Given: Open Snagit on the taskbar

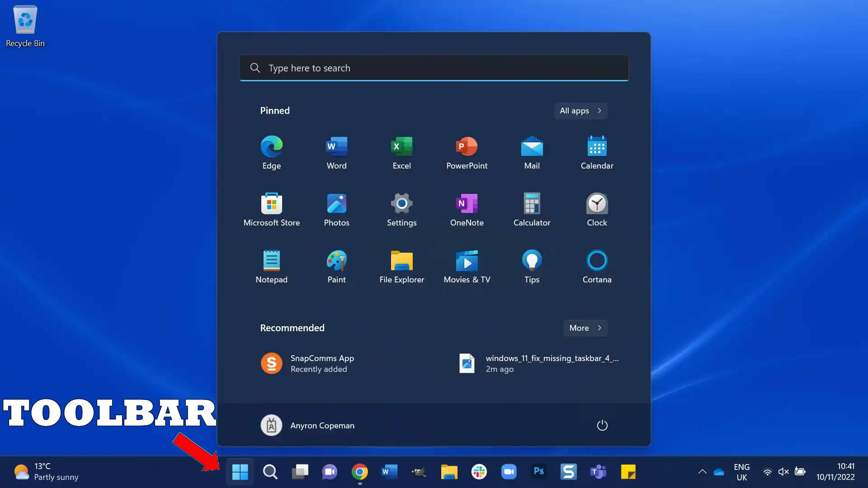Looking at the screenshot, I should tap(568, 472).
